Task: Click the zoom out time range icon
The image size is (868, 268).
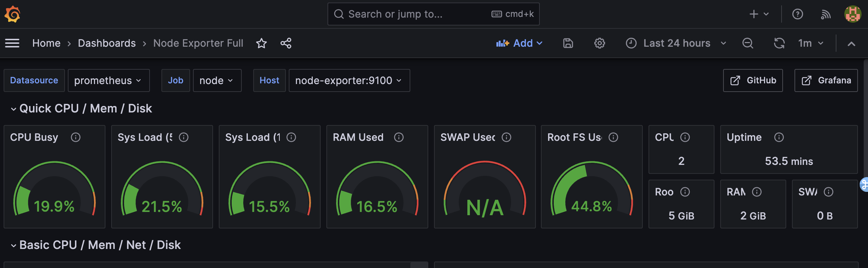Action: tap(747, 43)
